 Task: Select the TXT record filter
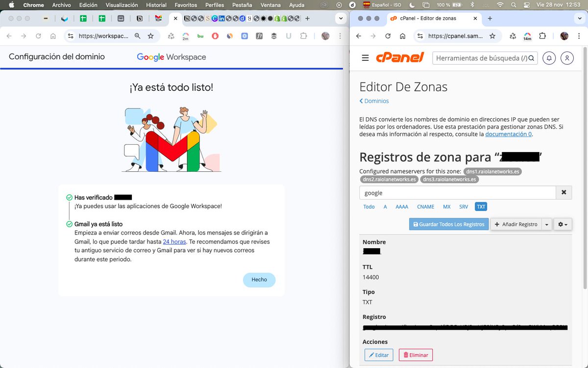click(481, 207)
